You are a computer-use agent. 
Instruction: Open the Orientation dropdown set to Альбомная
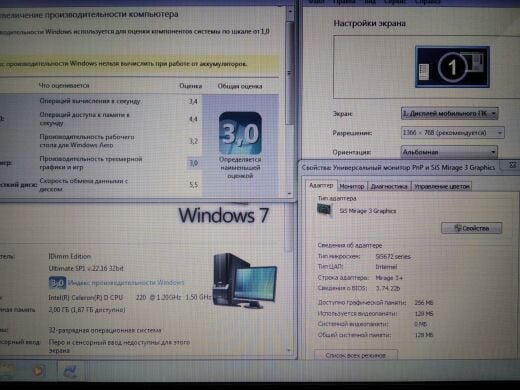(x=449, y=152)
